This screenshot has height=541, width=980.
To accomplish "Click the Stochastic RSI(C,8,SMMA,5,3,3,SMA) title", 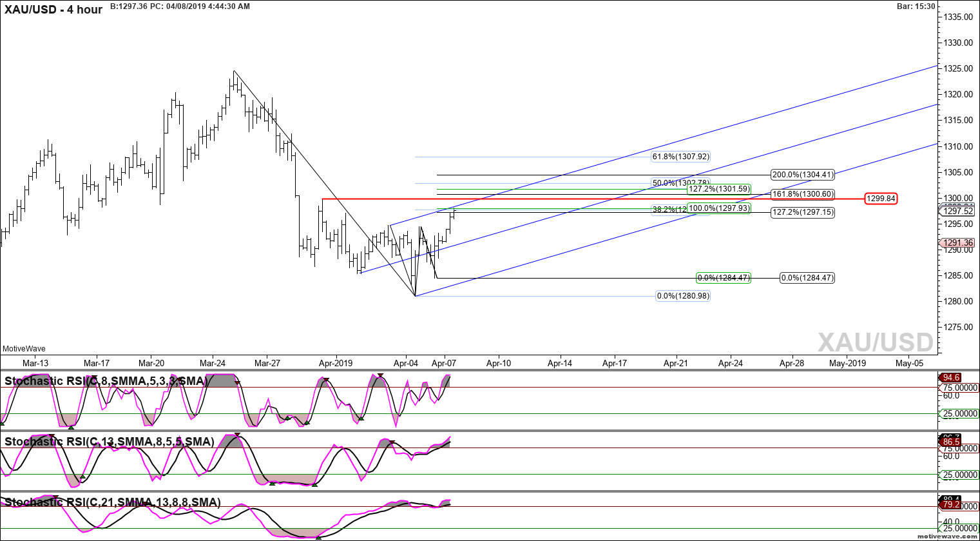I will [107, 381].
